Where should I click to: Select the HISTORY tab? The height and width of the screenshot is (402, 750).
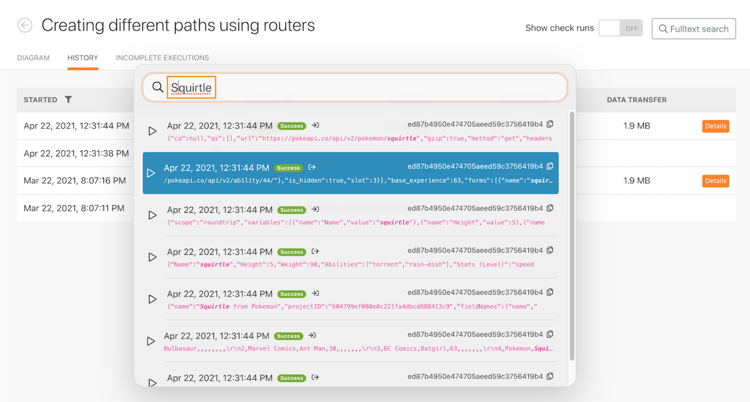(x=83, y=58)
